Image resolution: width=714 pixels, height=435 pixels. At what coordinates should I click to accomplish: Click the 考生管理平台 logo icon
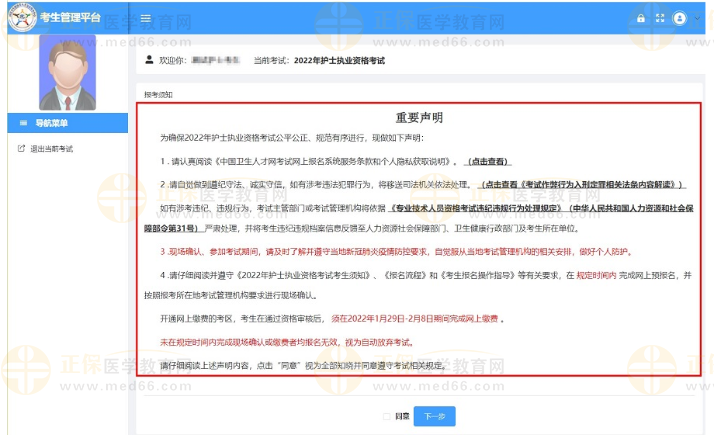22,17
